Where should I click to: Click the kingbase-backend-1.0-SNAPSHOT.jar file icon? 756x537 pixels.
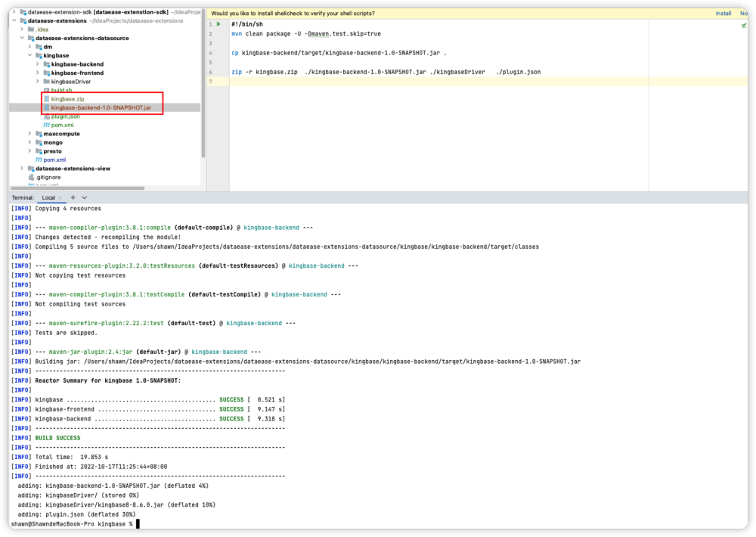[x=47, y=107]
